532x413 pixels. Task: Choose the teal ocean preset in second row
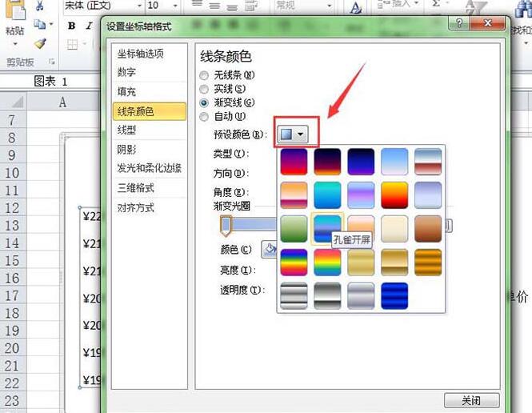point(327,195)
